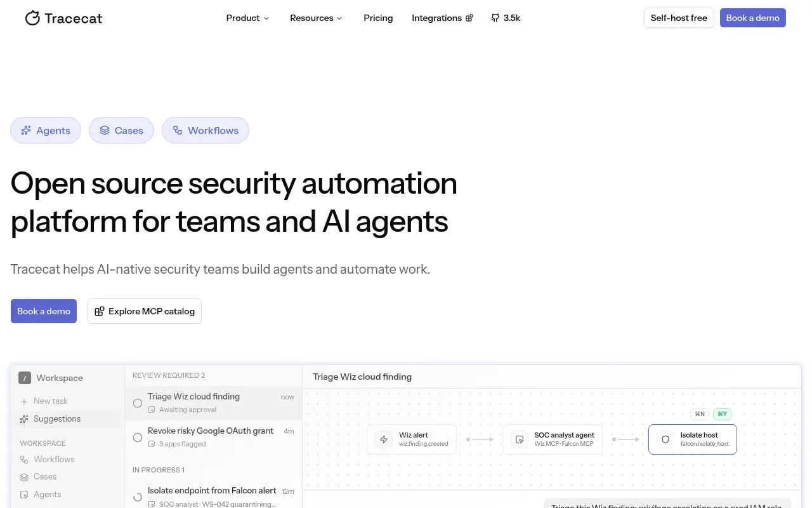This screenshot has width=812, height=508.
Task: Open the Resources dropdown
Action: point(316,18)
